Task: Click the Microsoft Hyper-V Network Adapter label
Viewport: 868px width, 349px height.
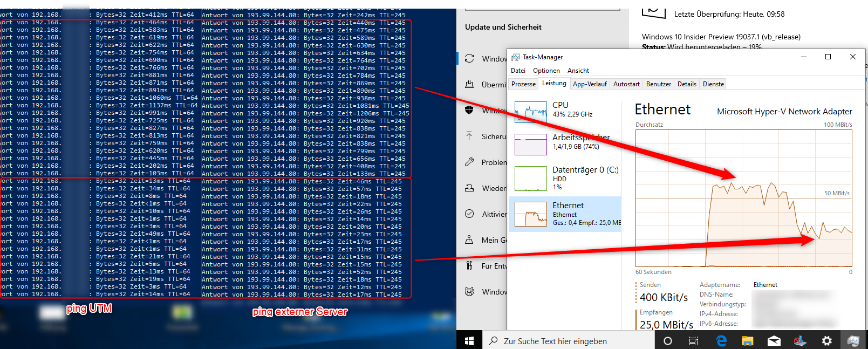Action: click(x=784, y=111)
